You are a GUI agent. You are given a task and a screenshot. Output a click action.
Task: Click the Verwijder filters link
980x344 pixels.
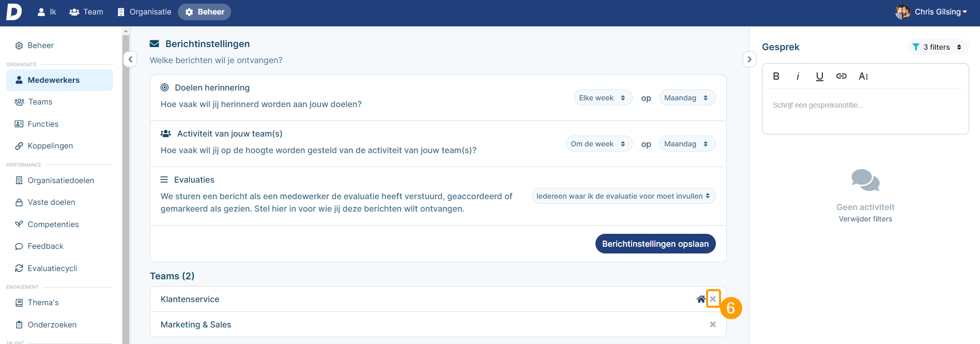pyautogui.click(x=865, y=219)
